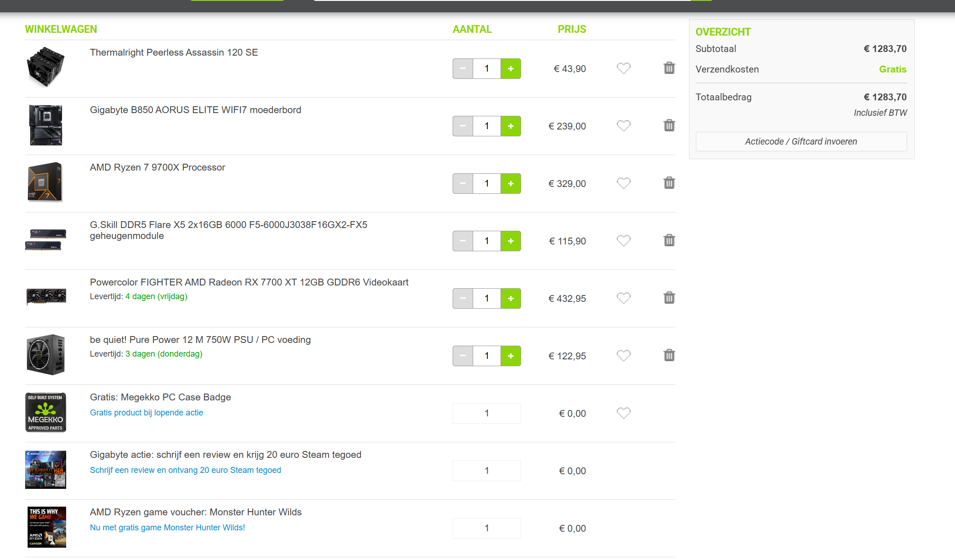Delete G.Skill DDR5 Flare X5 memory row
The image size is (955, 560).
[x=669, y=240]
